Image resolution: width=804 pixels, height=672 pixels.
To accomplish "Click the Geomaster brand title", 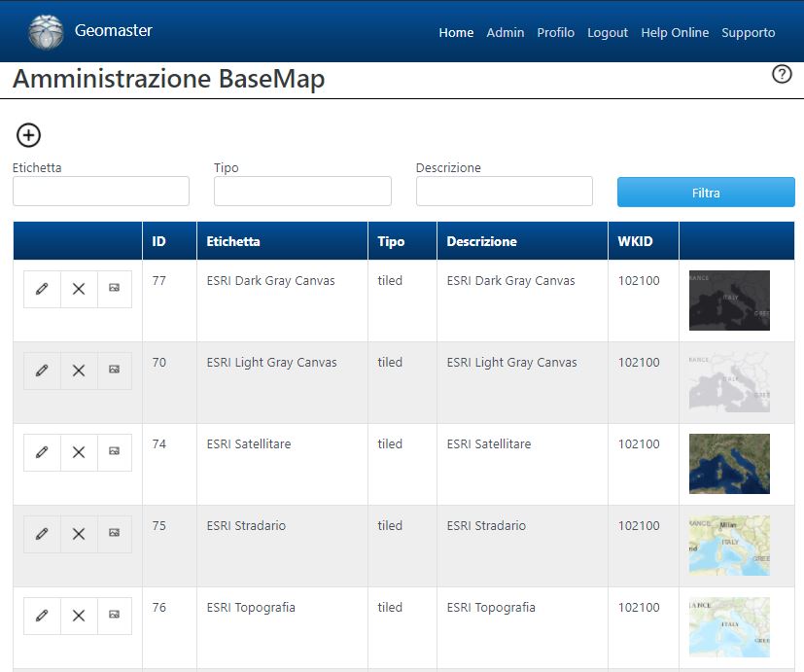I will [114, 30].
